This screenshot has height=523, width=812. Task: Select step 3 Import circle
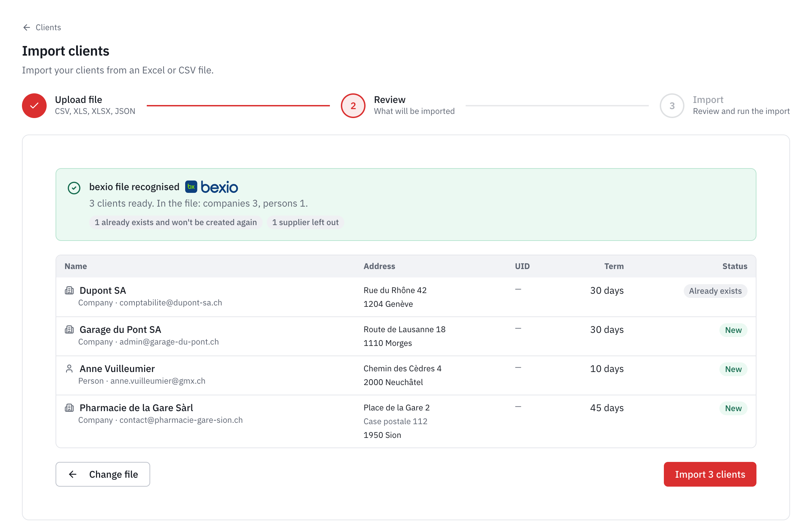(672, 106)
